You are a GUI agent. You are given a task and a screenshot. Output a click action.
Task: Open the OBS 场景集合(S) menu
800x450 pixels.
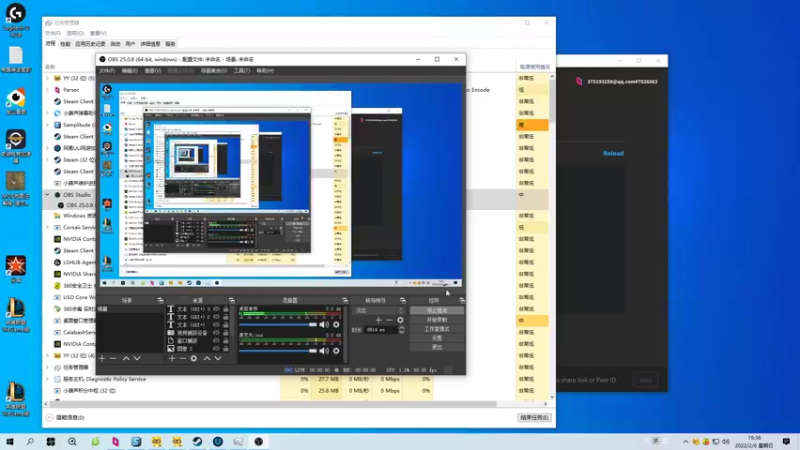(x=214, y=71)
